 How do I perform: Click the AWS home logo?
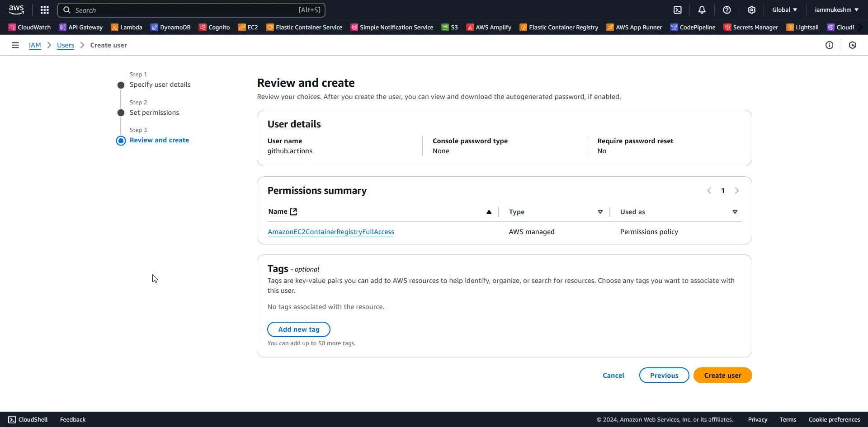pos(16,9)
